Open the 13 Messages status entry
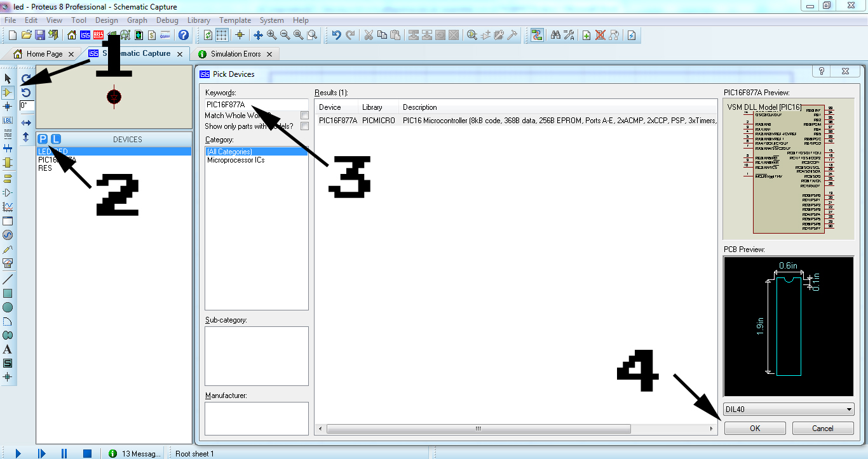 [x=133, y=453]
